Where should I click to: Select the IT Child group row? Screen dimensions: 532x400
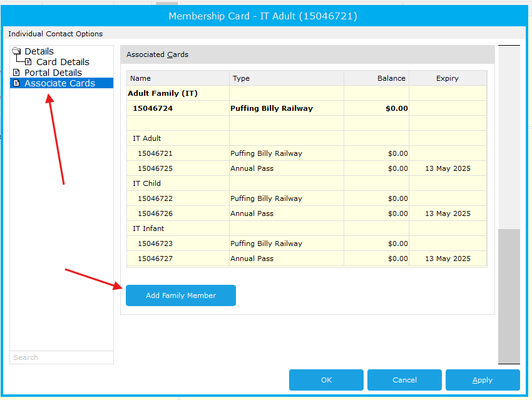[307, 183]
